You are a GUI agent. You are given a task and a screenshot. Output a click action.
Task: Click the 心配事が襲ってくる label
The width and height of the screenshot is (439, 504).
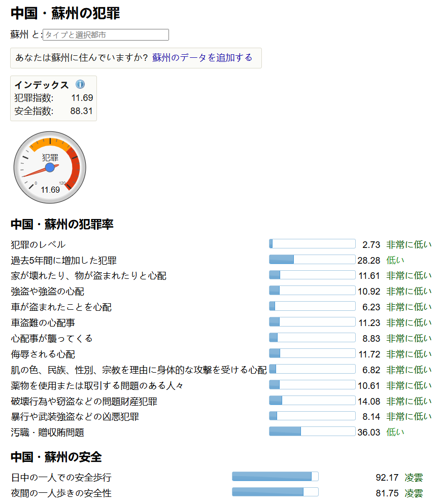click(x=52, y=339)
